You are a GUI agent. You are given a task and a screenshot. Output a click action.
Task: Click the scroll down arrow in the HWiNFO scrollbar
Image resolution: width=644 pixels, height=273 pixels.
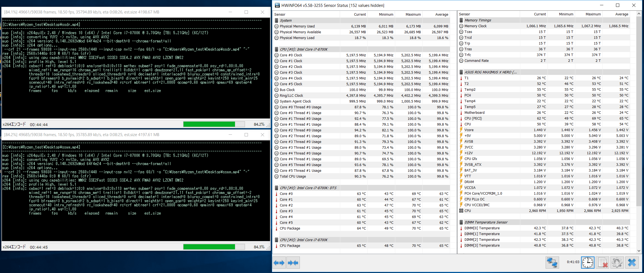pos(639,251)
